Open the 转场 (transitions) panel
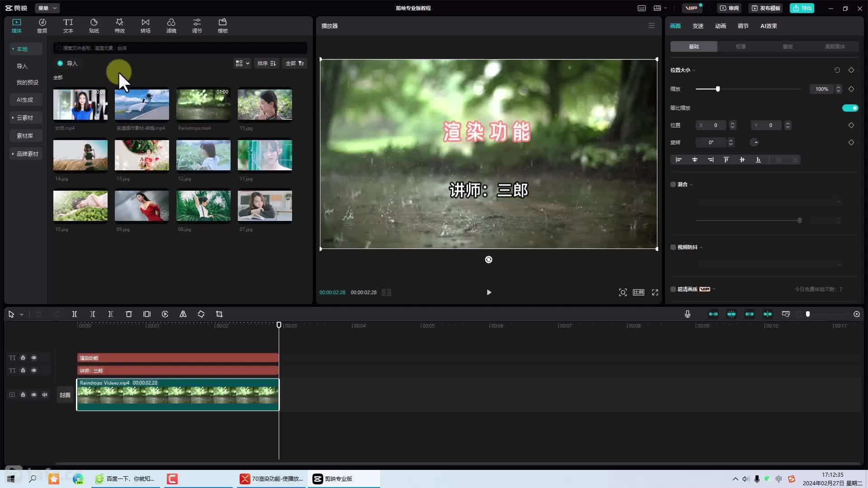The width and height of the screenshot is (868, 488). (x=145, y=26)
